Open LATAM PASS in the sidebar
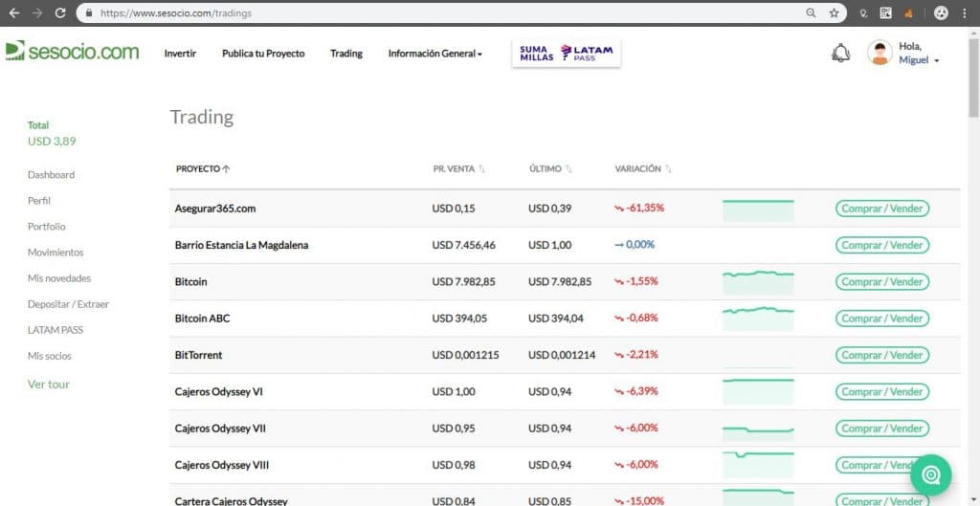Screen dimensions: 980x506 tap(55, 330)
